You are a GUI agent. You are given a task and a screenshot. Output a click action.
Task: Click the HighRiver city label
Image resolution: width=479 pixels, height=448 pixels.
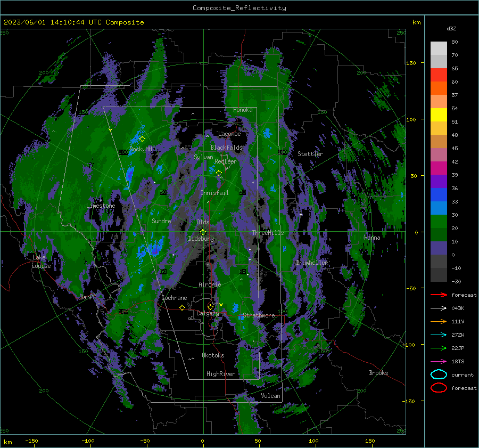coord(220,374)
